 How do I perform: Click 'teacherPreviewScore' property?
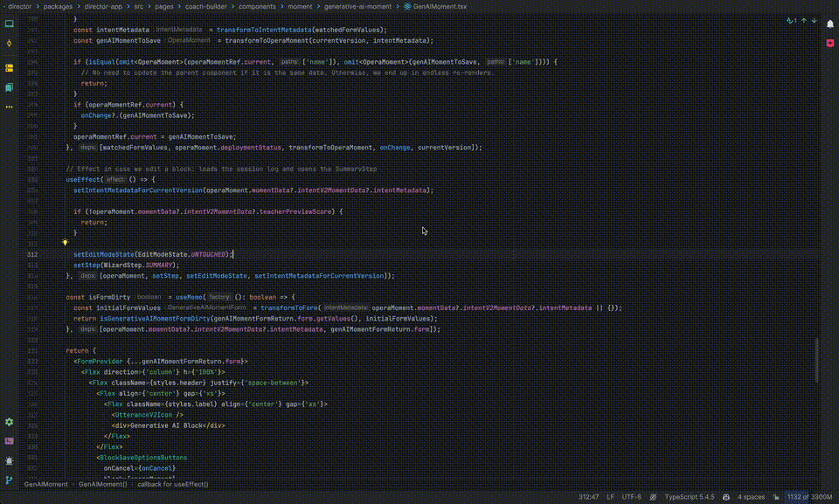click(295, 212)
